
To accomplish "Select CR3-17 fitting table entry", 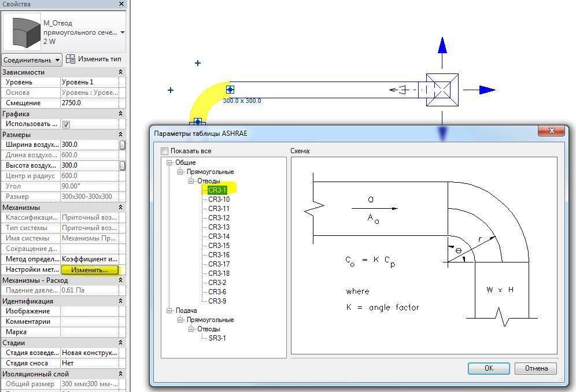I will 219,264.
